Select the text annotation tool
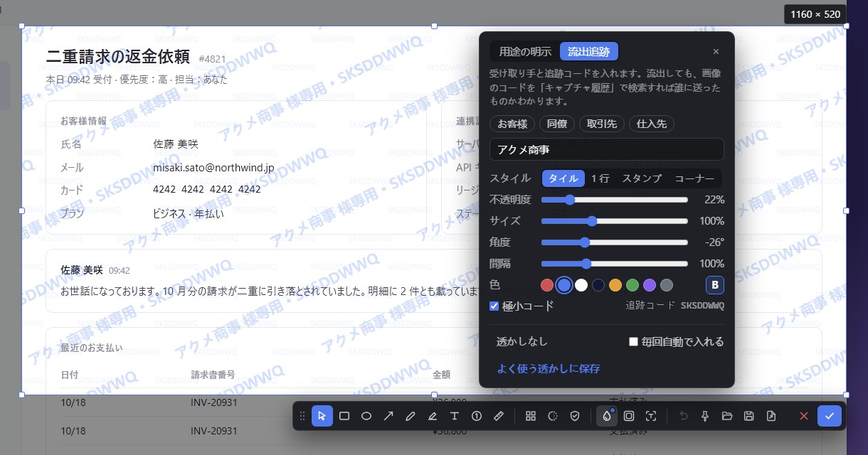868x455 pixels. coord(455,416)
